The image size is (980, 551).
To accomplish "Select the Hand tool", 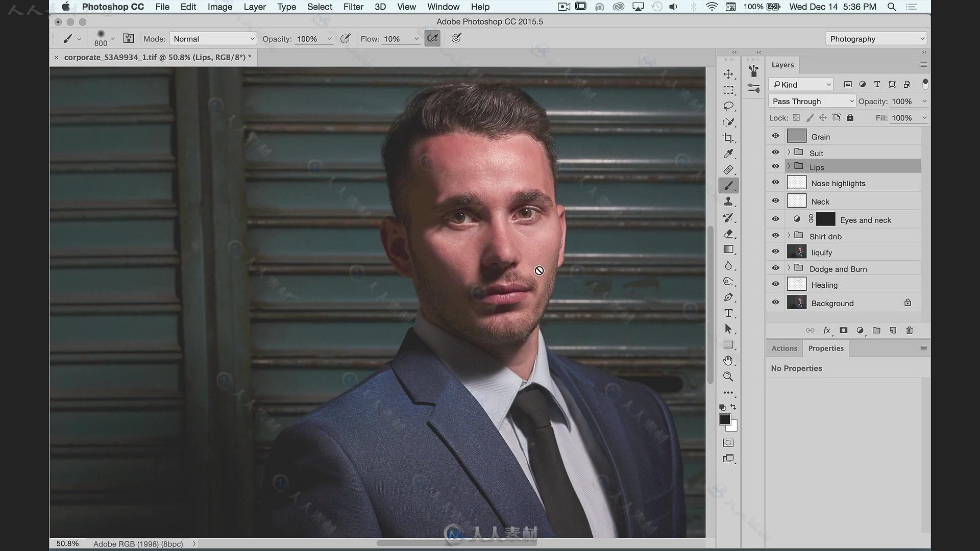I will pyautogui.click(x=728, y=361).
